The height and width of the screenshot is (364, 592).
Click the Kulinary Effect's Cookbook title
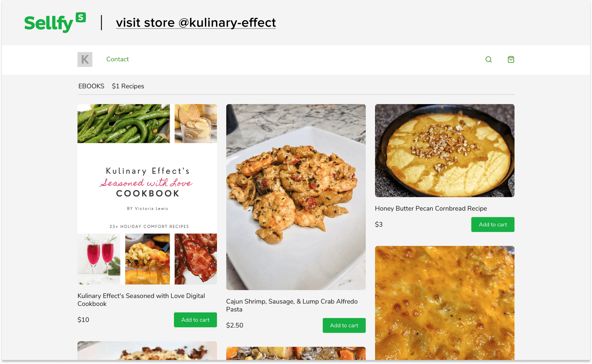click(141, 300)
